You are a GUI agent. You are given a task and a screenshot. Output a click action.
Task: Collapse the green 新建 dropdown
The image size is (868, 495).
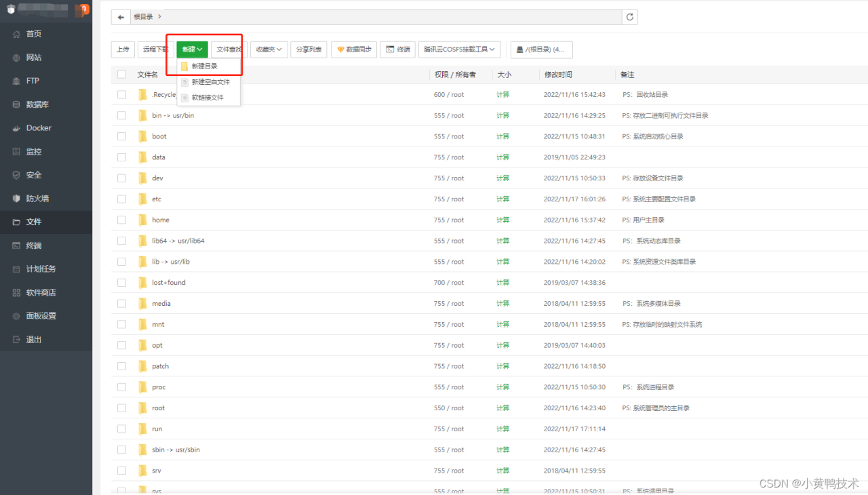[x=192, y=49]
